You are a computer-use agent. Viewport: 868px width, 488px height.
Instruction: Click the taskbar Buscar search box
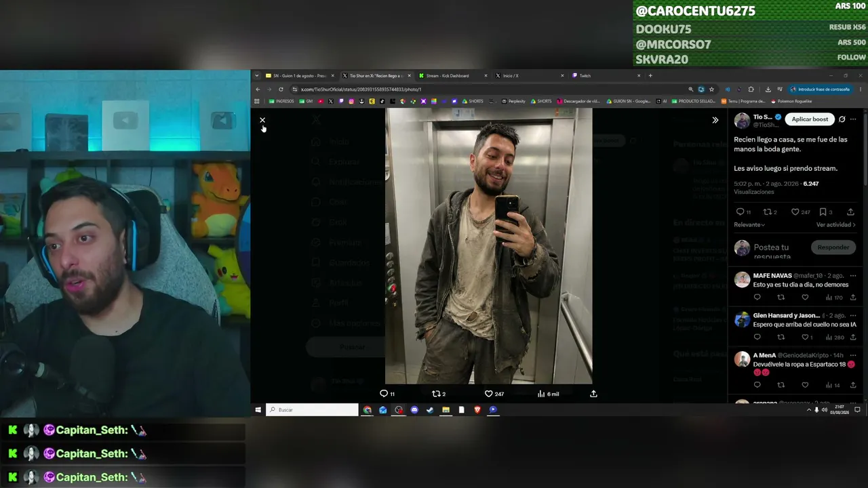312,409
